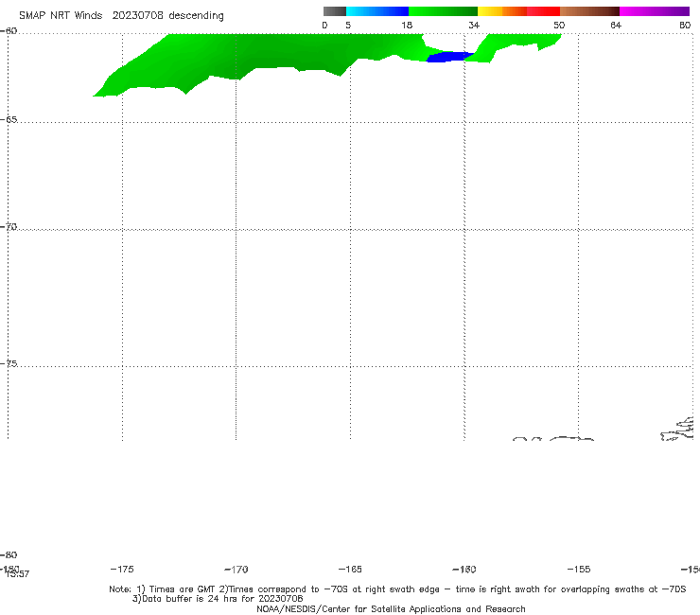Click the cyan-to-blue segment of the color bar
The width and height of the screenshot is (700, 615).
[x=377, y=11]
